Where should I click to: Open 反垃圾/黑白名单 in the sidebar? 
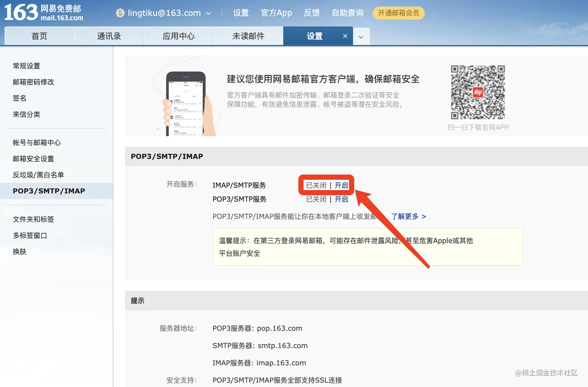[x=38, y=175]
